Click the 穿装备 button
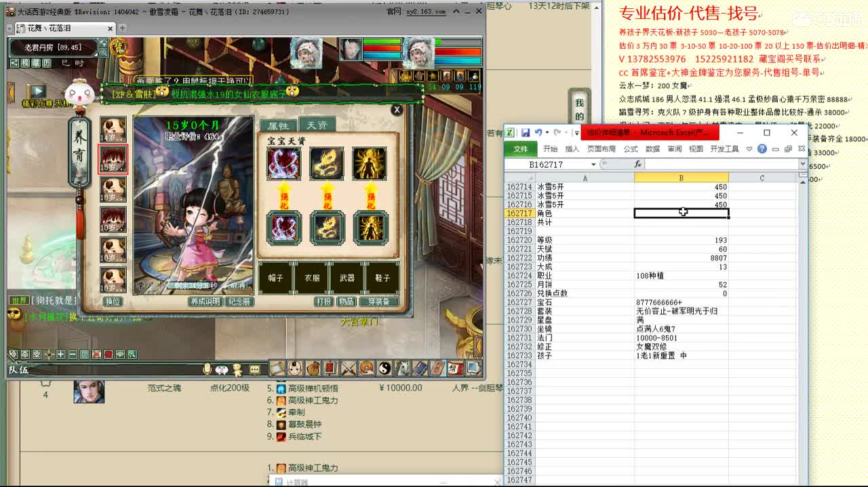The image size is (868, 487). coord(378,301)
